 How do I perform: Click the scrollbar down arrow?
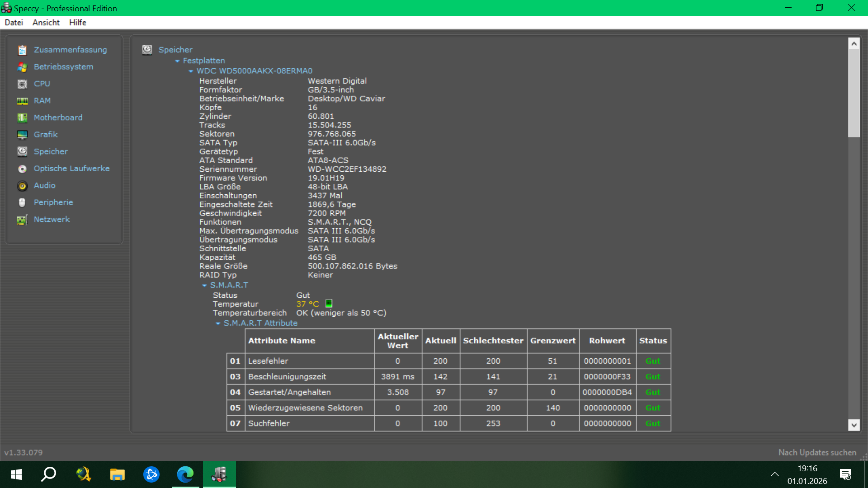click(854, 425)
